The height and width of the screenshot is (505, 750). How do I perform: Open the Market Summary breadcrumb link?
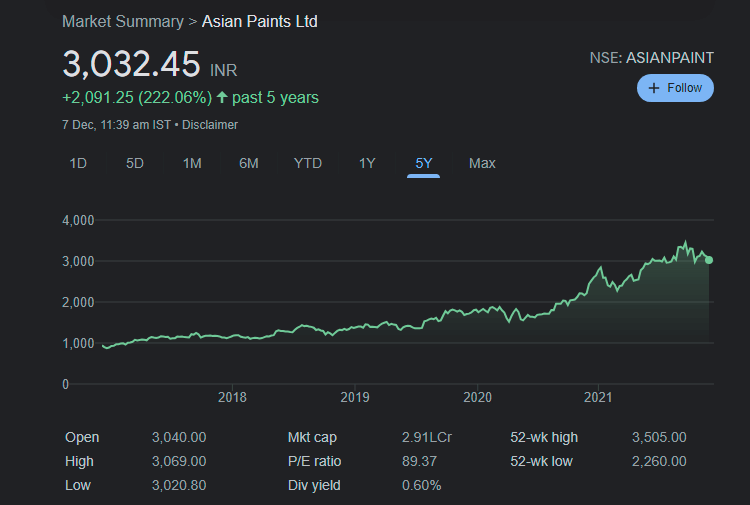pos(123,22)
